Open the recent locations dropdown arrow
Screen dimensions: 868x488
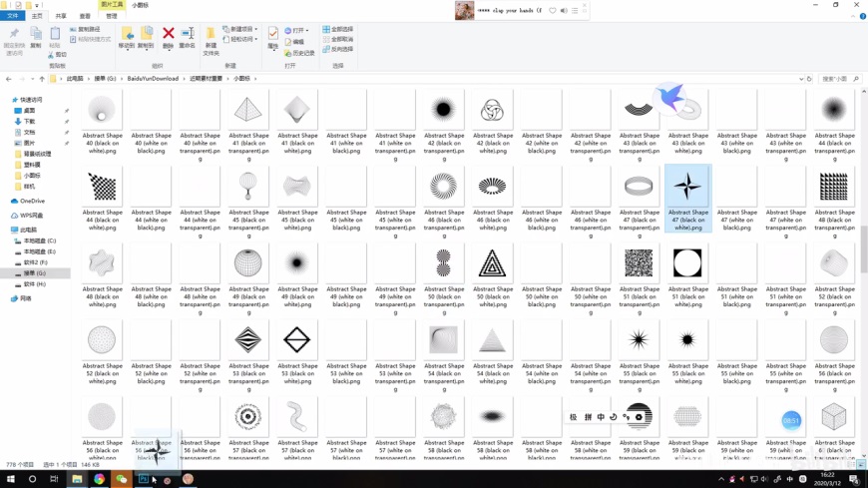[32, 79]
